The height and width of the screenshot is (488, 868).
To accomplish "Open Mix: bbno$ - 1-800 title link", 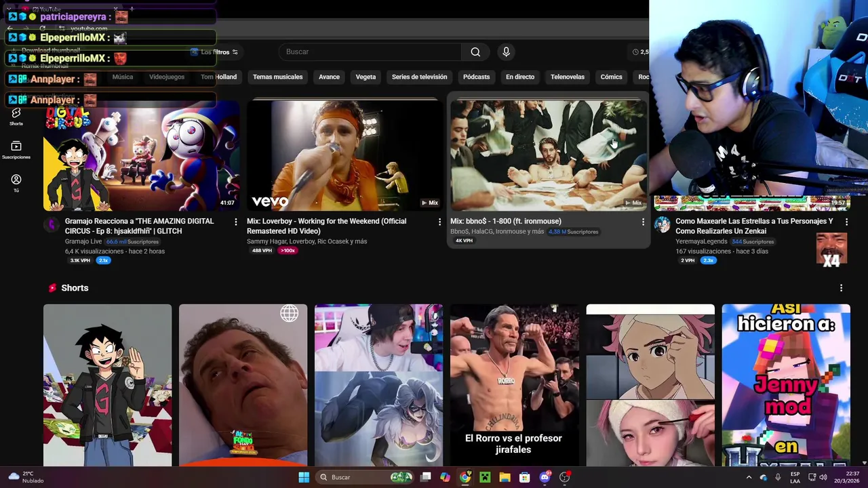I will (x=506, y=221).
